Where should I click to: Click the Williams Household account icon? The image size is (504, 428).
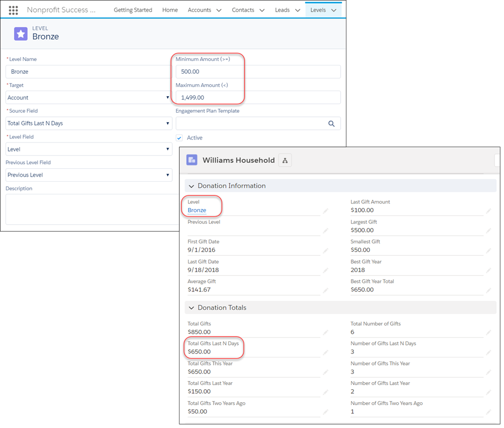click(192, 160)
